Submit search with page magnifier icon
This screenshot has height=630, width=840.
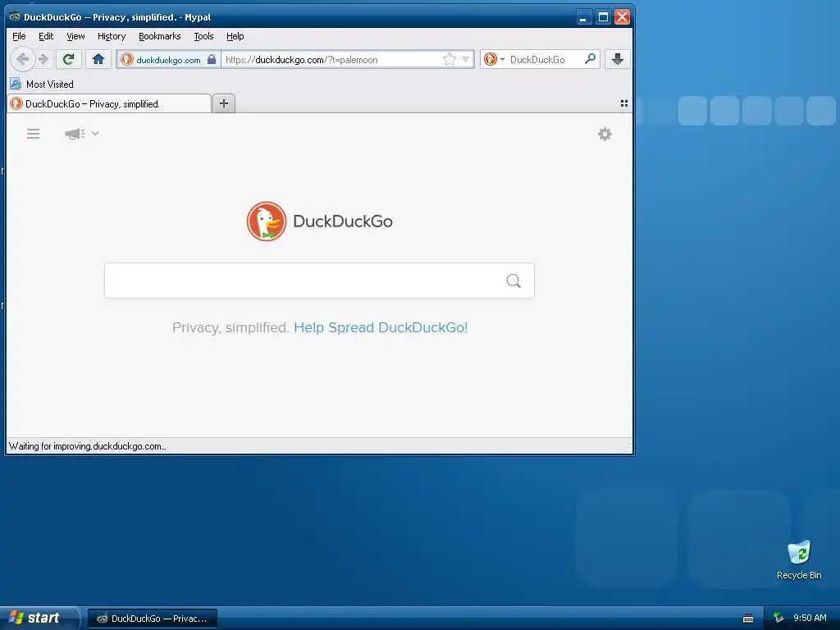(514, 281)
